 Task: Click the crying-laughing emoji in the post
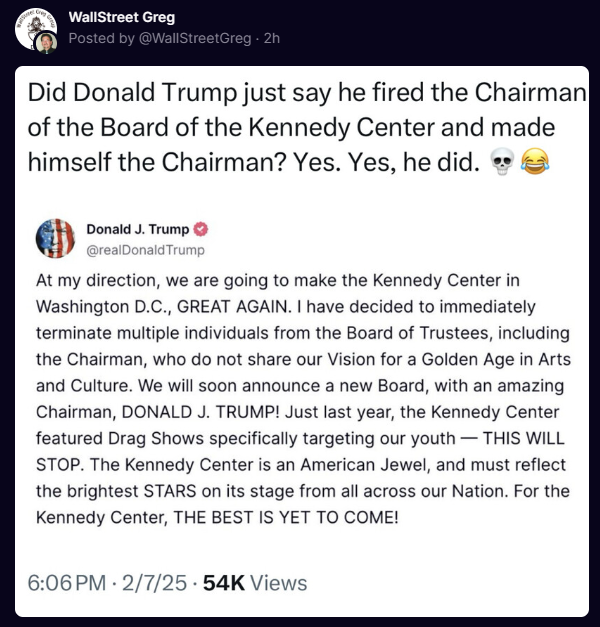tap(535, 165)
